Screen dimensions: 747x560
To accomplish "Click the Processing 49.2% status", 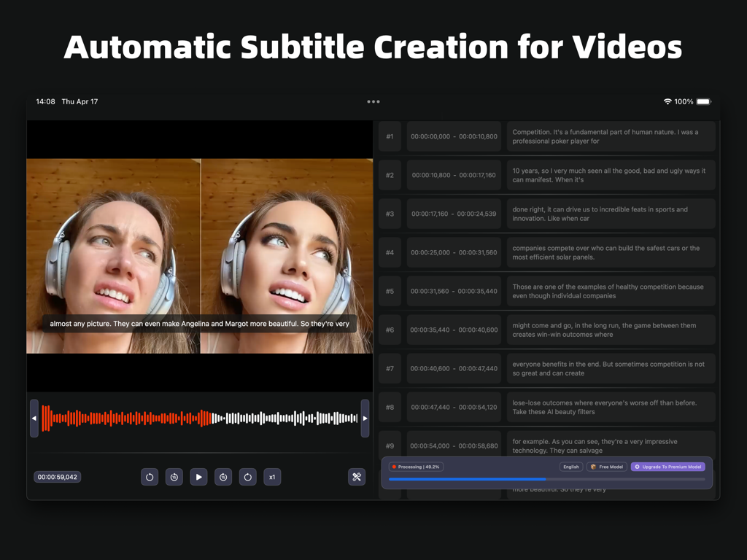I will tap(416, 467).
